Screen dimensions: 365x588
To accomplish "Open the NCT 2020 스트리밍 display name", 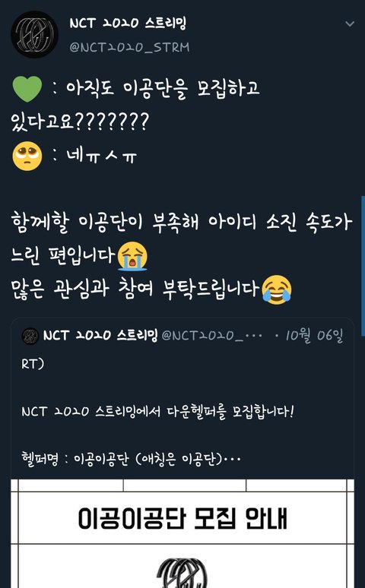I will pyautogui.click(x=128, y=24).
